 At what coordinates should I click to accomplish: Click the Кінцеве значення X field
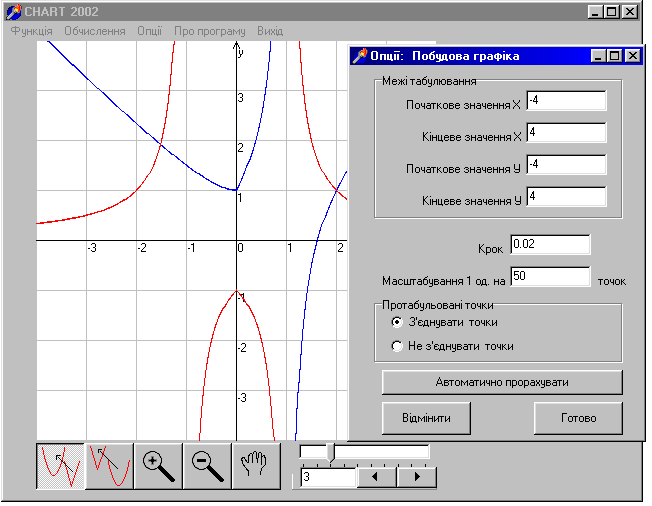pyautogui.click(x=566, y=133)
